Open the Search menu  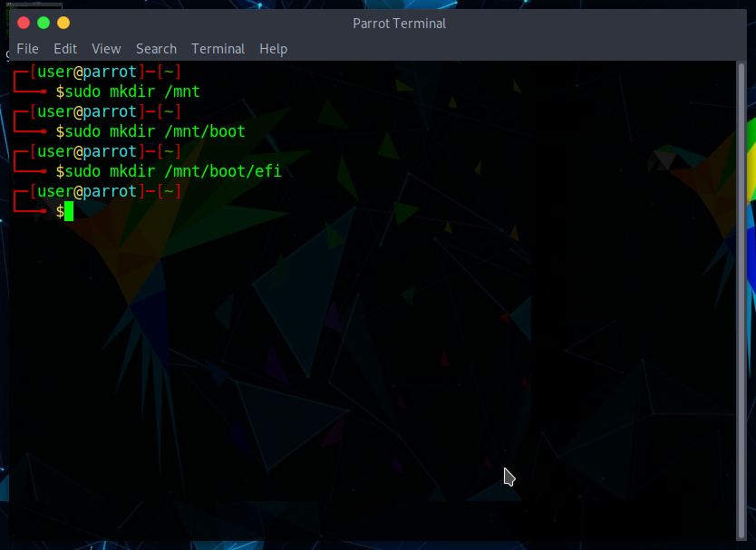[x=156, y=49]
